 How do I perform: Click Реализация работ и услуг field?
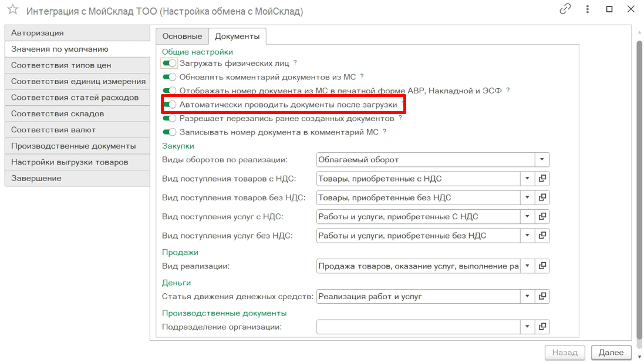click(x=418, y=296)
